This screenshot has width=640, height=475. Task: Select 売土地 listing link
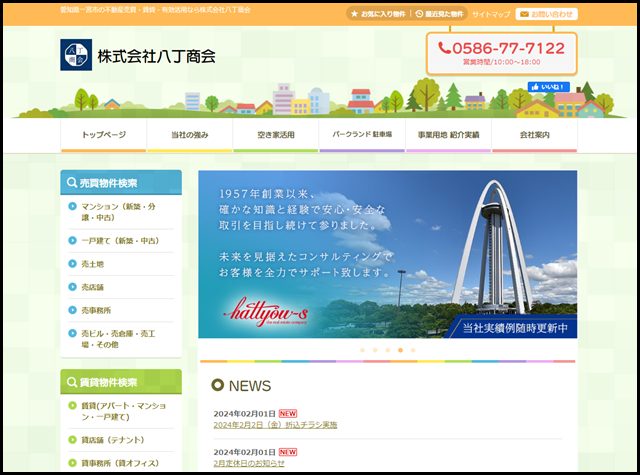click(x=93, y=264)
